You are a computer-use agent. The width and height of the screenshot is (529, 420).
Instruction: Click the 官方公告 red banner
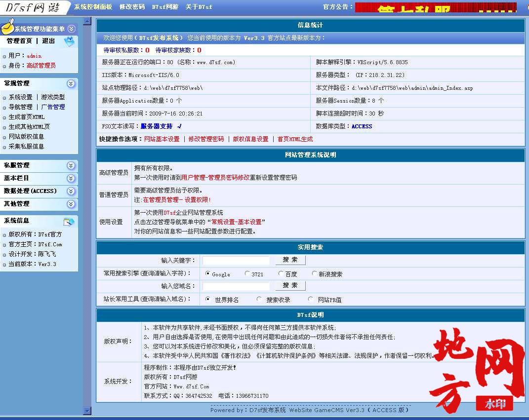436,7
